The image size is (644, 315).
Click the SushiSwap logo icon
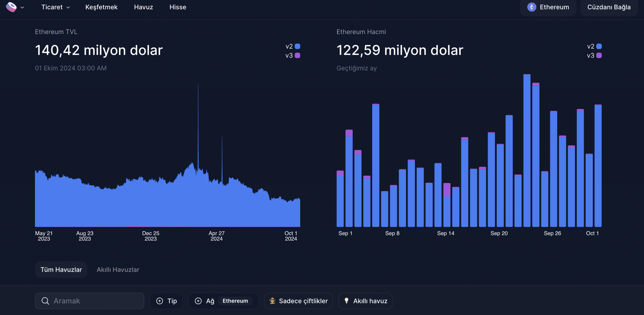tap(11, 7)
